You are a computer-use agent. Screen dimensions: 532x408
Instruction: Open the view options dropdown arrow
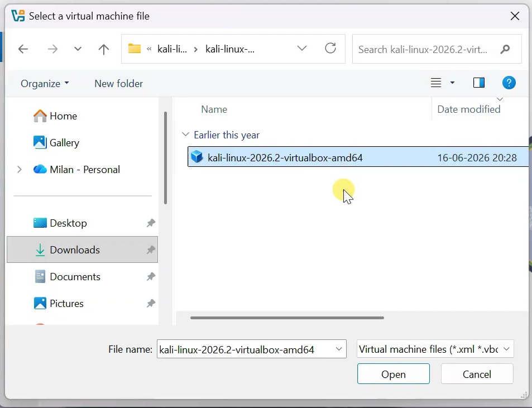coord(452,83)
